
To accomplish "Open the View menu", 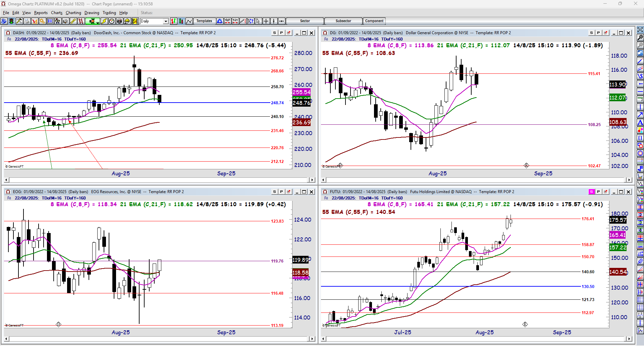I will (26, 13).
